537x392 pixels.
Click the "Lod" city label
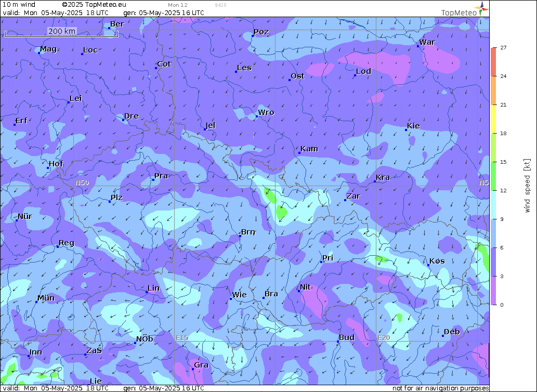pyautogui.click(x=364, y=71)
